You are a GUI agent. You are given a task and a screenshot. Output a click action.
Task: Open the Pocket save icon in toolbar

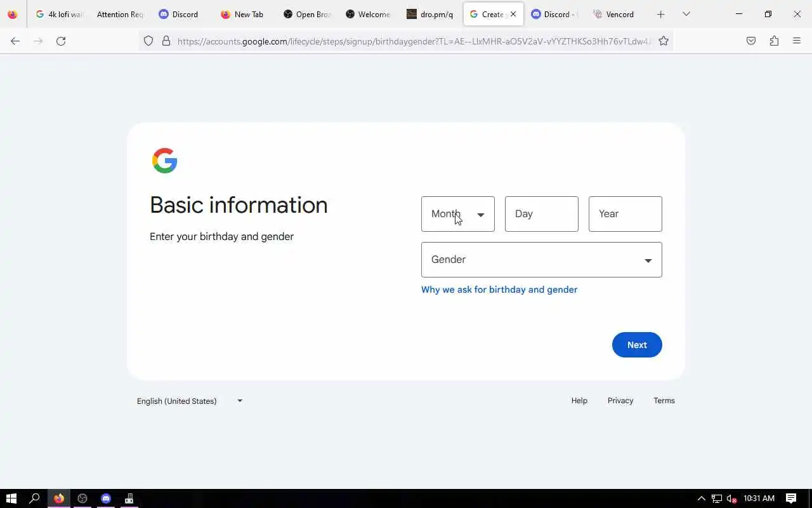[x=751, y=41]
